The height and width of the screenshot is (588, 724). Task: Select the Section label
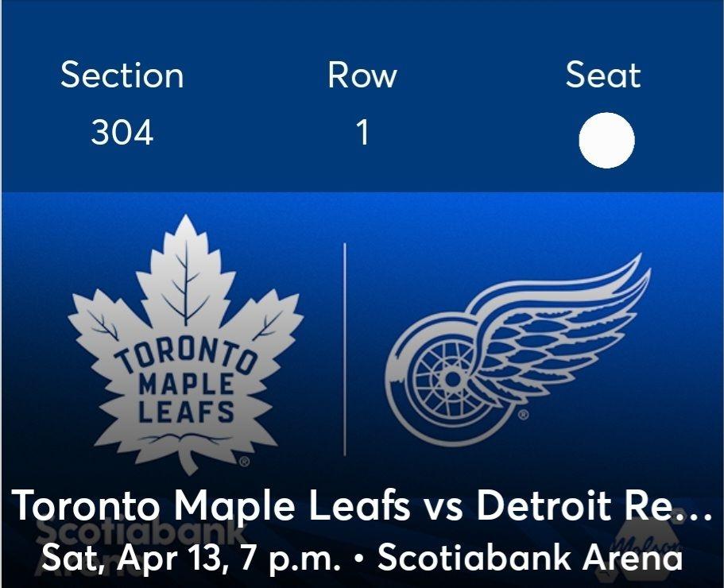pos(122,75)
